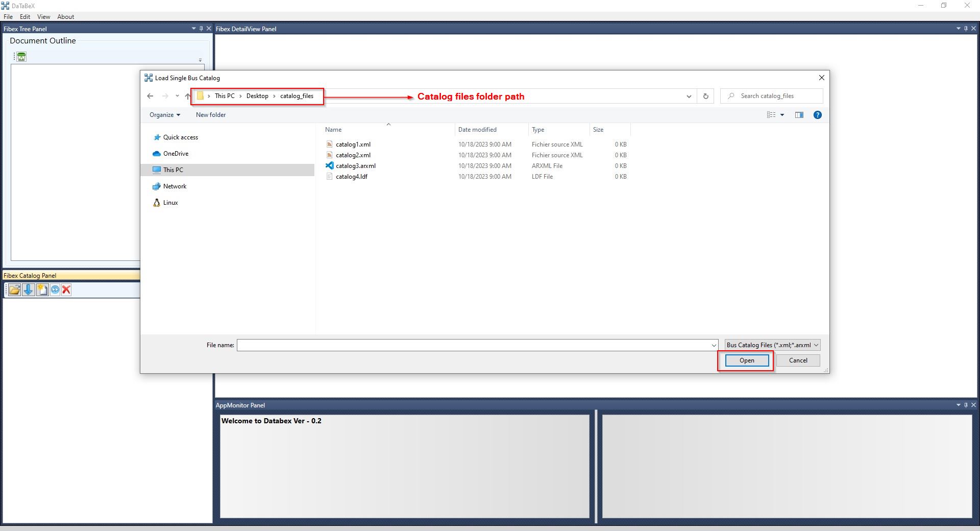Select the catalog3.arxml file
This screenshot has height=531, width=980.
pyautogui.click(x=355, y=166)
